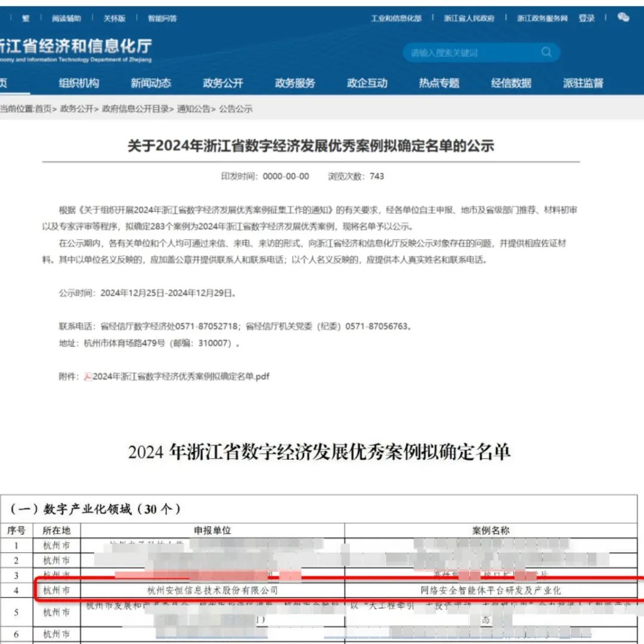644x644 pixels.
Task: Open the 工业和信息化部 top link
Action: click(x=396, y=18)
